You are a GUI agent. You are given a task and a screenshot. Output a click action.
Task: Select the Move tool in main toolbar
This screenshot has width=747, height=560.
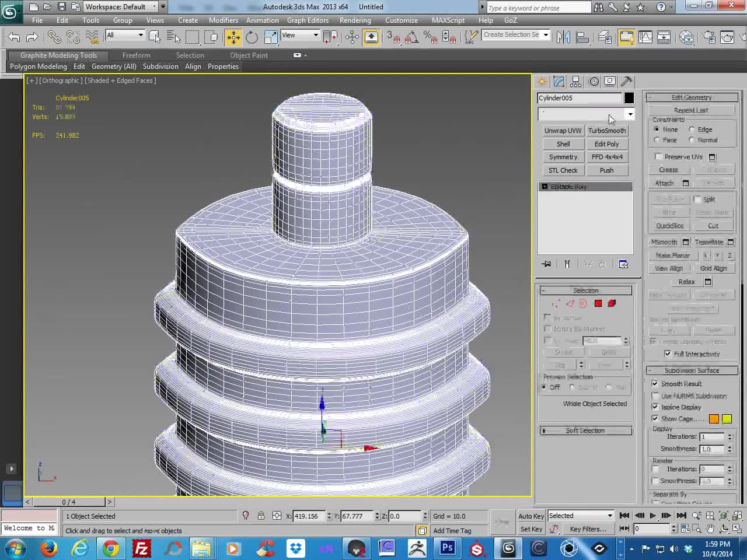pyautogui.click(x=233, y=37)
